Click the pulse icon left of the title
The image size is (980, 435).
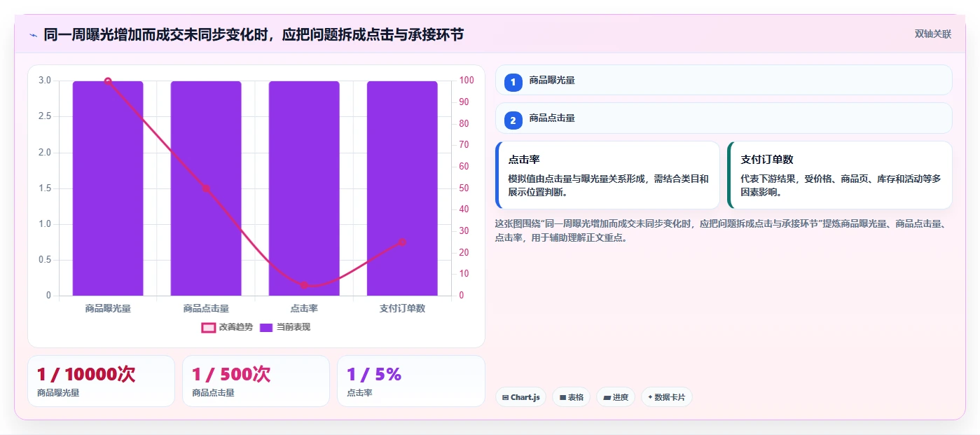coord(33,35)
